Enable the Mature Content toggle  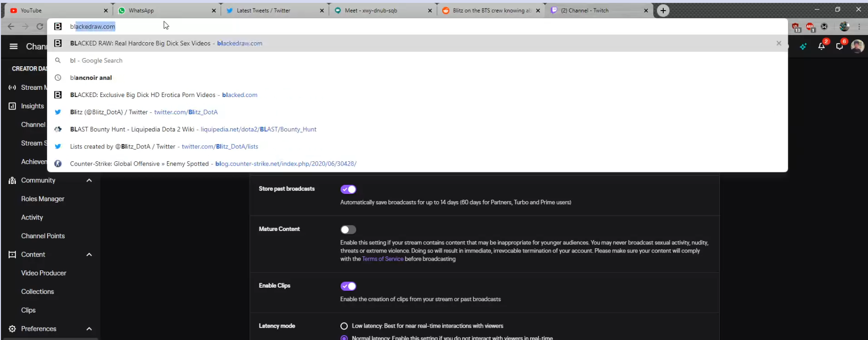(x=348, y=230)
